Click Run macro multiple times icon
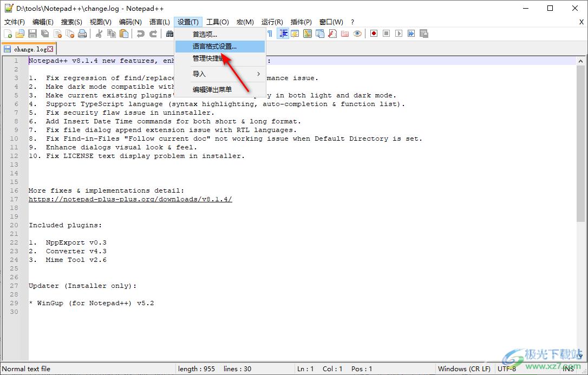This screenshot has width=588, height=375. 411,34
